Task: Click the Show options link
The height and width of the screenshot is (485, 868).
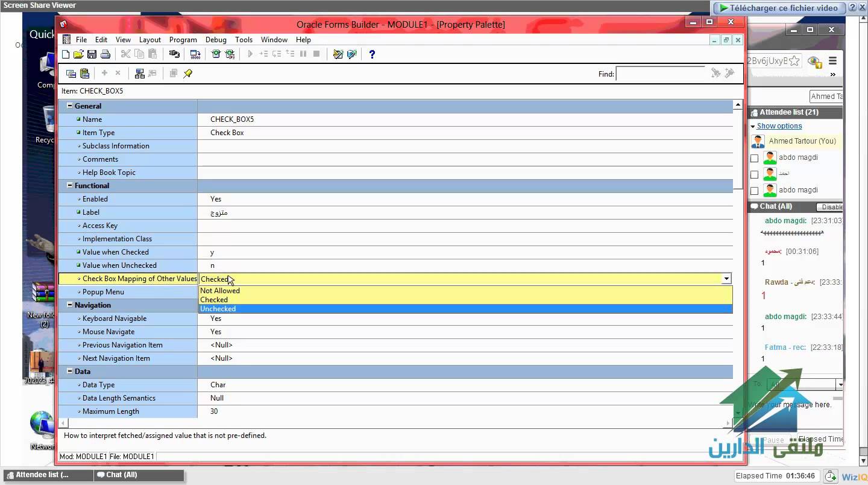Action: (779, 126)
